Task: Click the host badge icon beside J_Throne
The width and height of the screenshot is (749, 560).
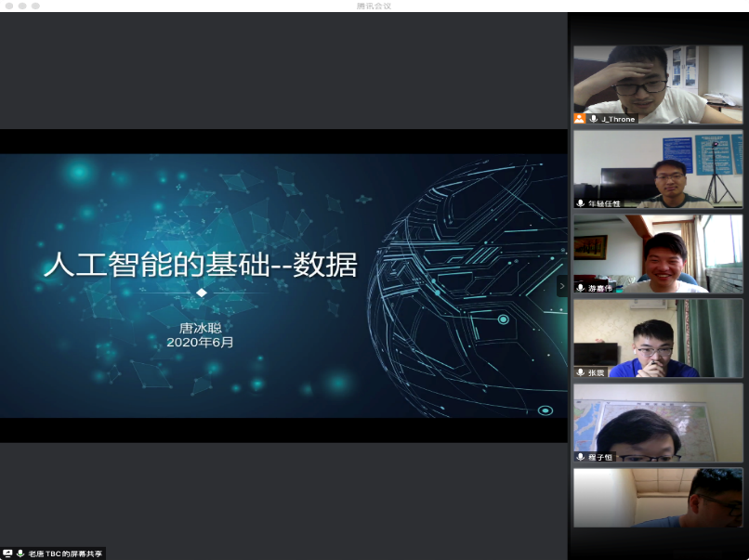Action: tap(580, 119)
